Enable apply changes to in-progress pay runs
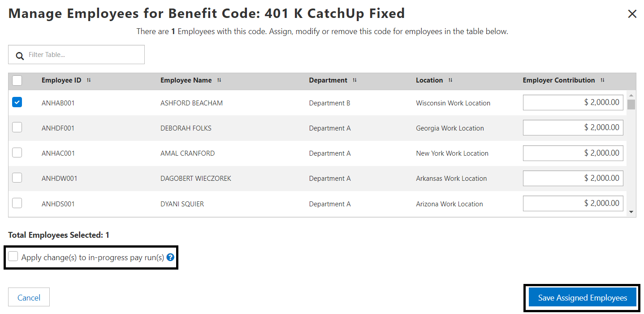This screenshot has height=314, width=644. pyautogui.click(x=13, y=257)
